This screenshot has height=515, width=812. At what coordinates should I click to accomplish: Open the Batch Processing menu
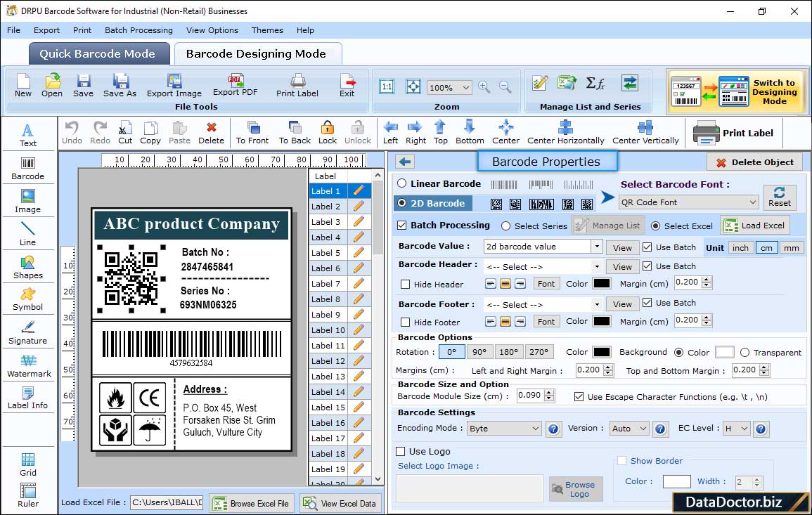pyautogui.click(x=138, y=30)
